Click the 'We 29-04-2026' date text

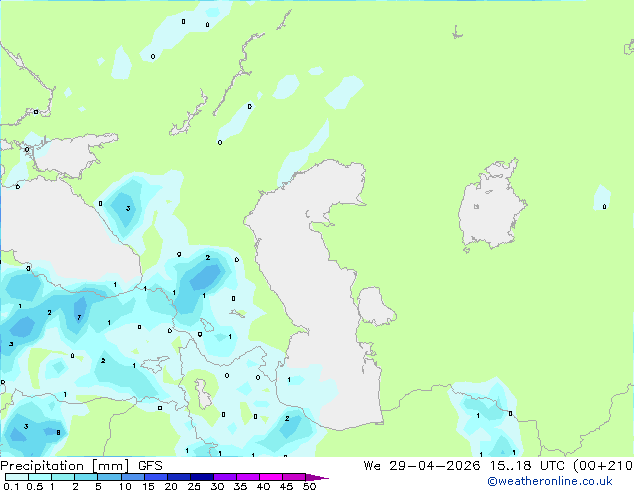point(422,466)
